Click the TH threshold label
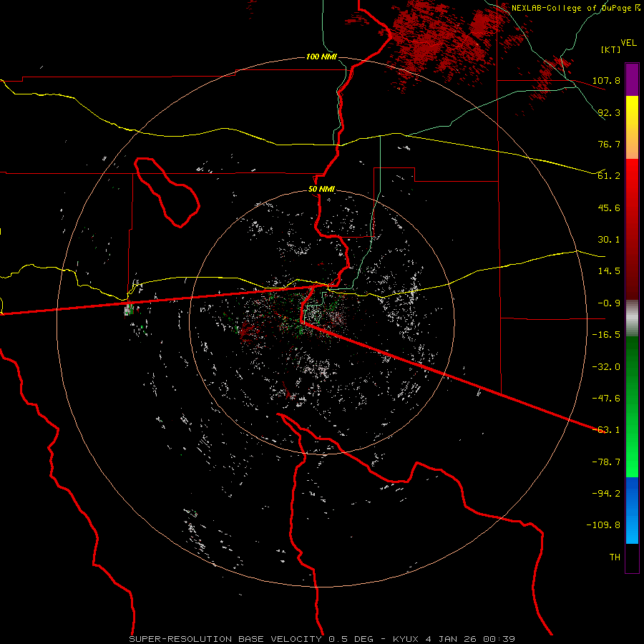The image size is (644, 644). (615, 557)
